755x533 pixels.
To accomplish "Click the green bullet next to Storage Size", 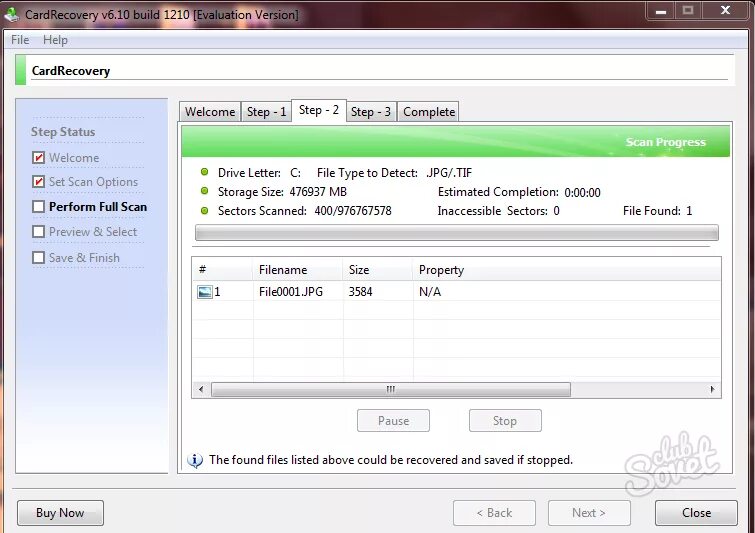I will pos(205,191).
